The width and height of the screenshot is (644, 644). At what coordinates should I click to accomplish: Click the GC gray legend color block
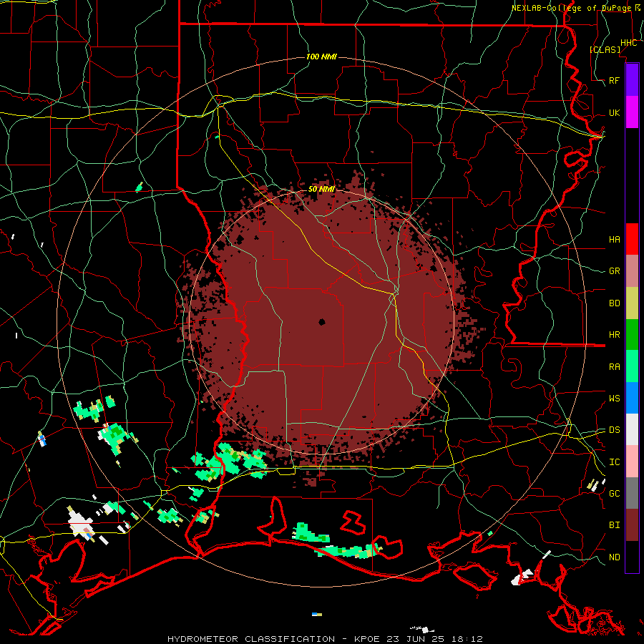click(632, 493)
